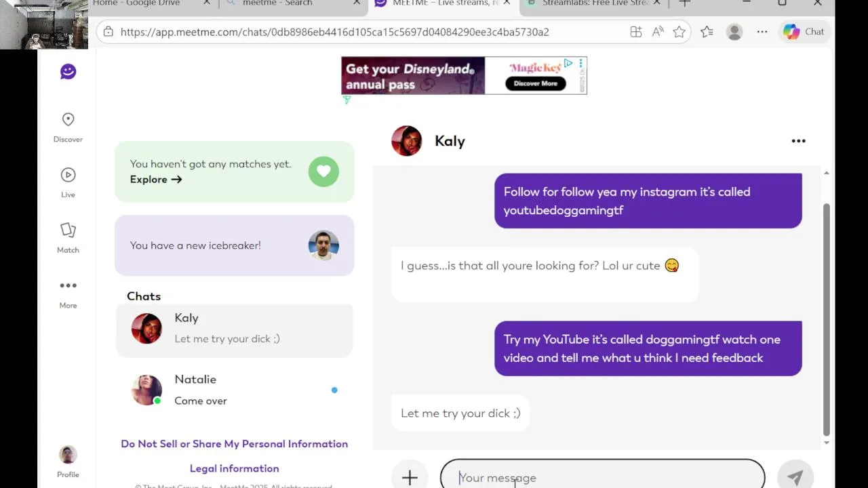This screenshot has width=868, height=488.
Task: Click the plus attachment button
Action: click(410, 477)
